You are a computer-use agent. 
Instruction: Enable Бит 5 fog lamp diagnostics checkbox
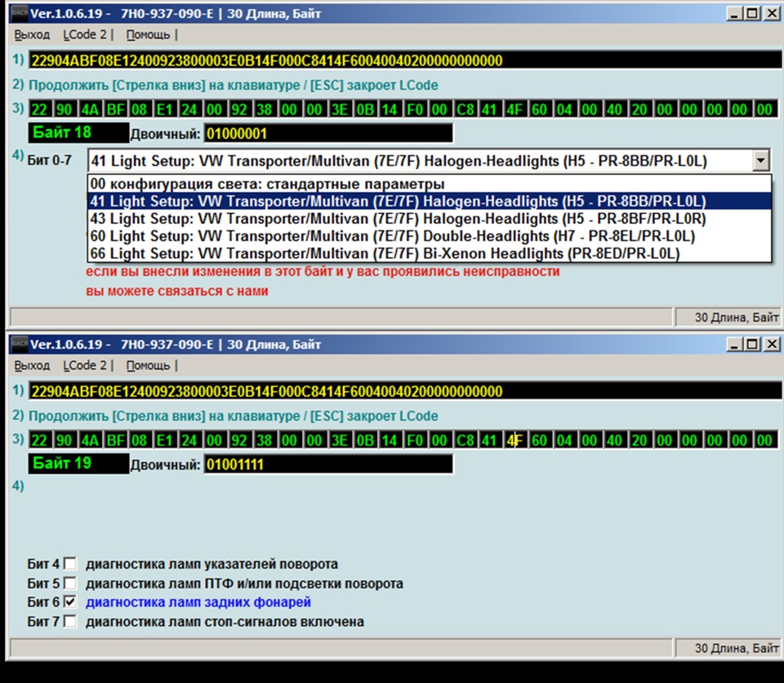pyautogui.click(x=70, y=583)
